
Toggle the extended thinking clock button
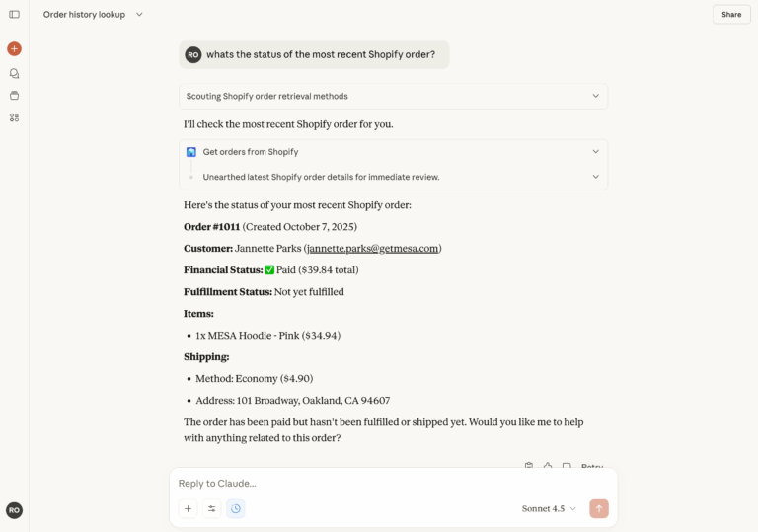coord(235,509)
